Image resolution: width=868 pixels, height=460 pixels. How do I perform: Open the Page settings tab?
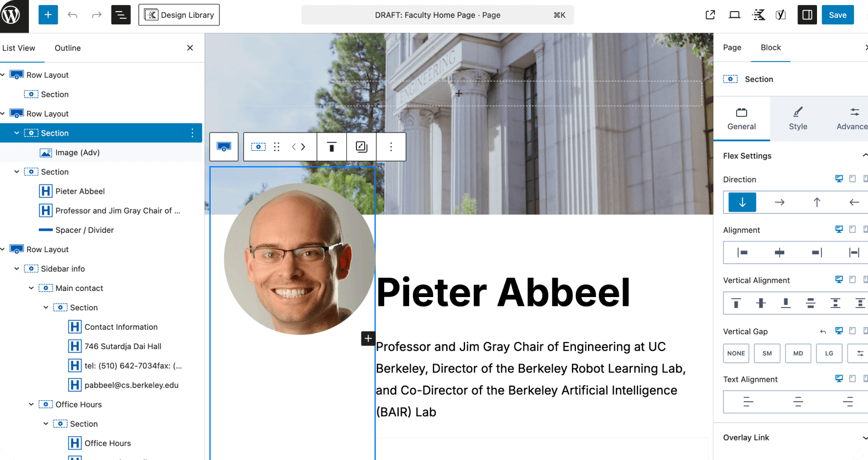click(x=732, y=48)
